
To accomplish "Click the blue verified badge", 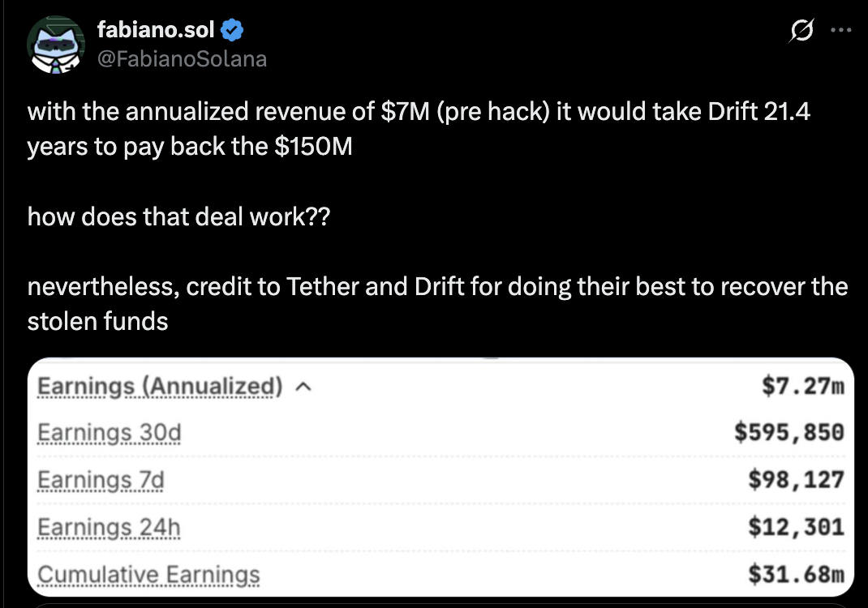I will [x=233, y=32].
